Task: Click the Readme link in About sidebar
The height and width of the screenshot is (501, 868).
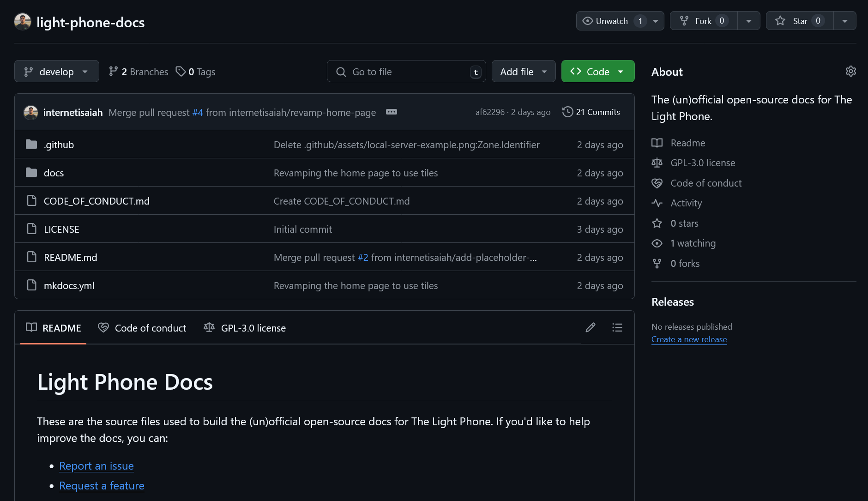Action: (x=687, y=143)
